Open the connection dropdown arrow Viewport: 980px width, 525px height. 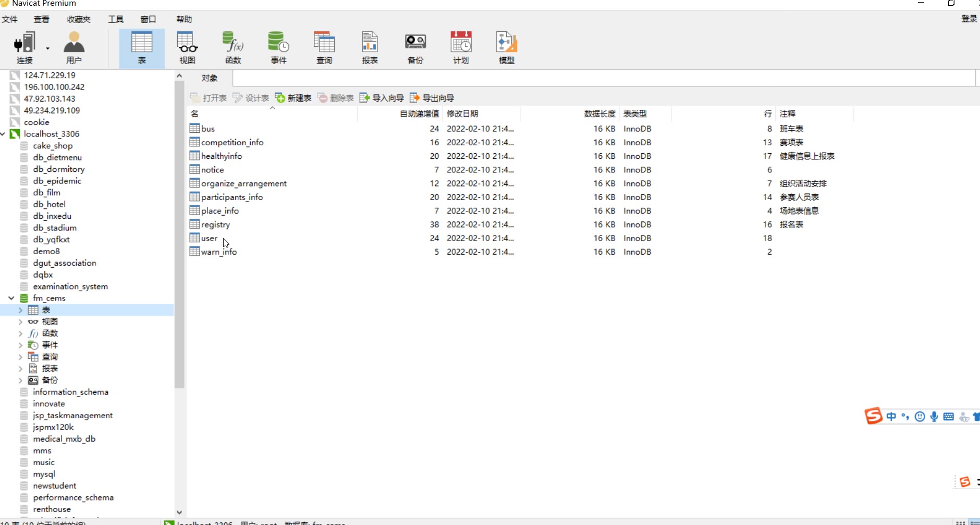tap(47, 48)
